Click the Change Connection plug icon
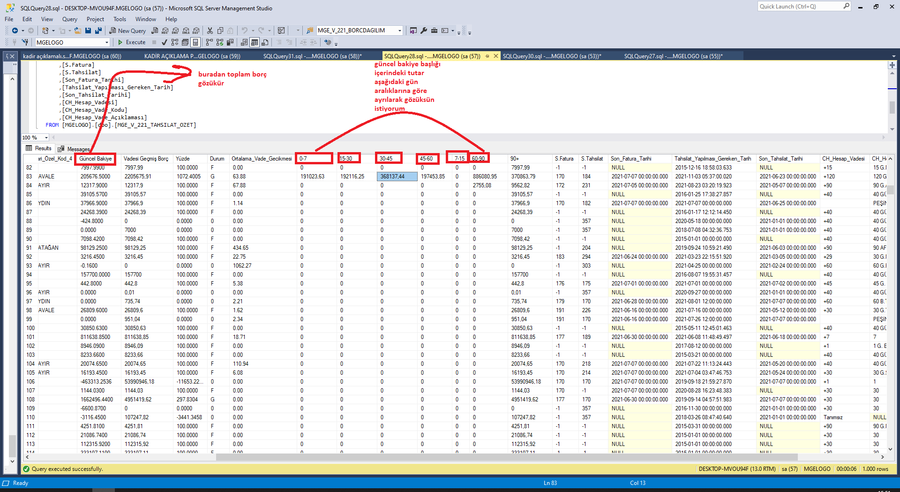Screen dimensions: 900x492 pos(25,42)
